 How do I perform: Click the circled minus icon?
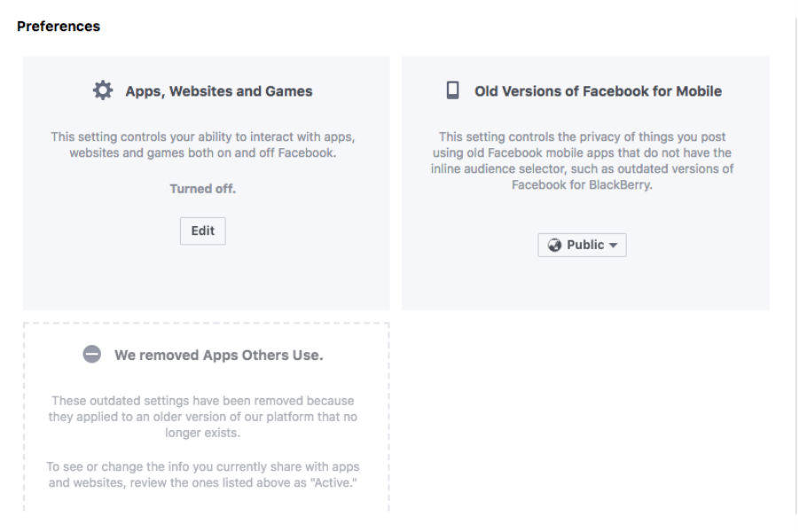91,355
